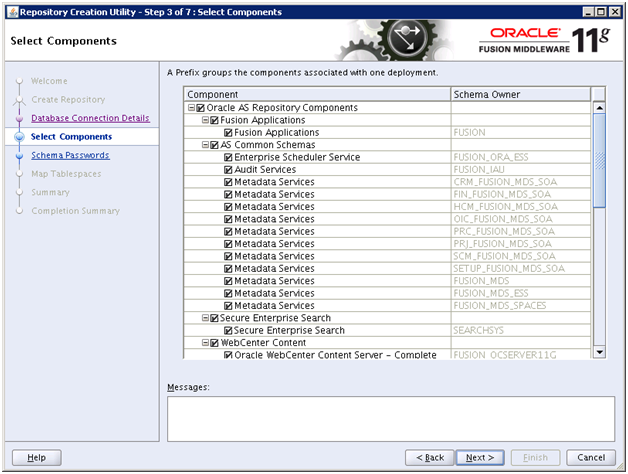
Task: Click inside the Messages text area
Action: [391, 419]
